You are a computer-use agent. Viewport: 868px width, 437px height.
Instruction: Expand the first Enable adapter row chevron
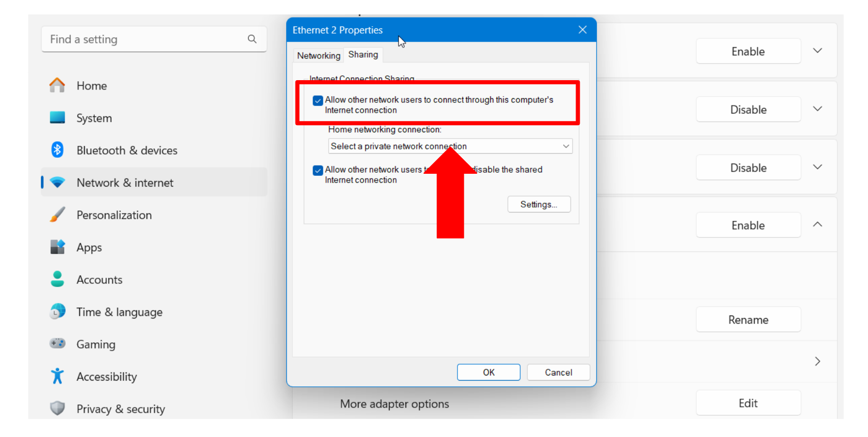(x=817, y=51)
